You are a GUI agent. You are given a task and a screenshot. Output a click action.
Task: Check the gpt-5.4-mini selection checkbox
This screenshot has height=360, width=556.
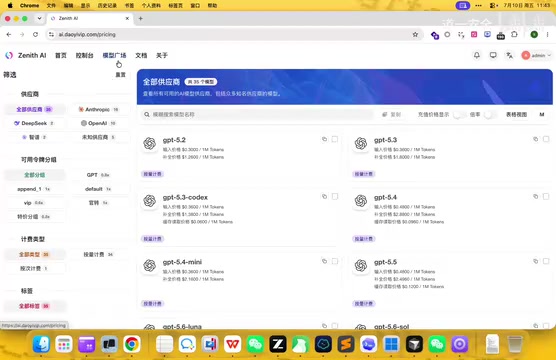335,261
